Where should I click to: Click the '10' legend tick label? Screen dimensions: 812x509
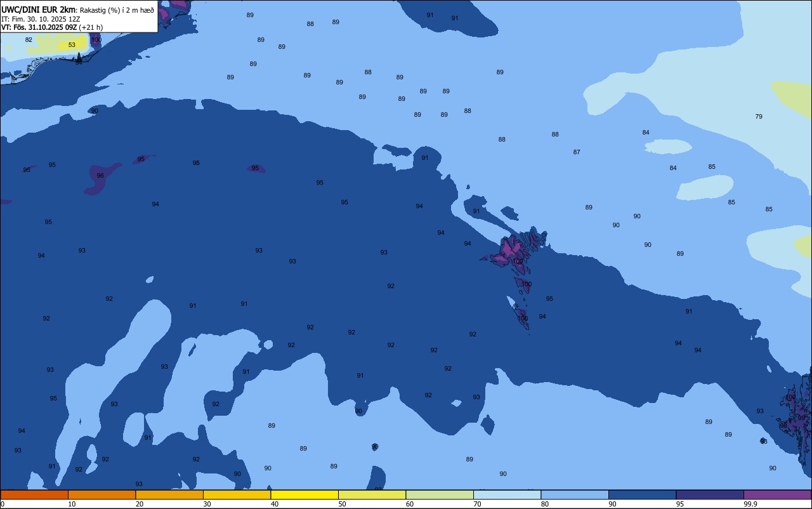coord(72,504)
